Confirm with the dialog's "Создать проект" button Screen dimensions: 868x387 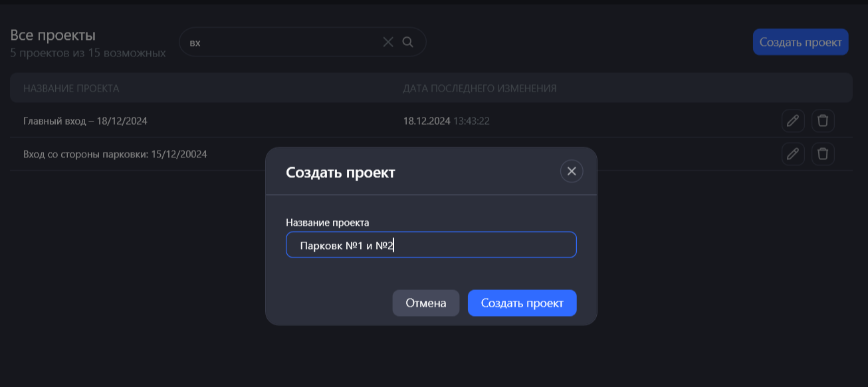(522, 303)
